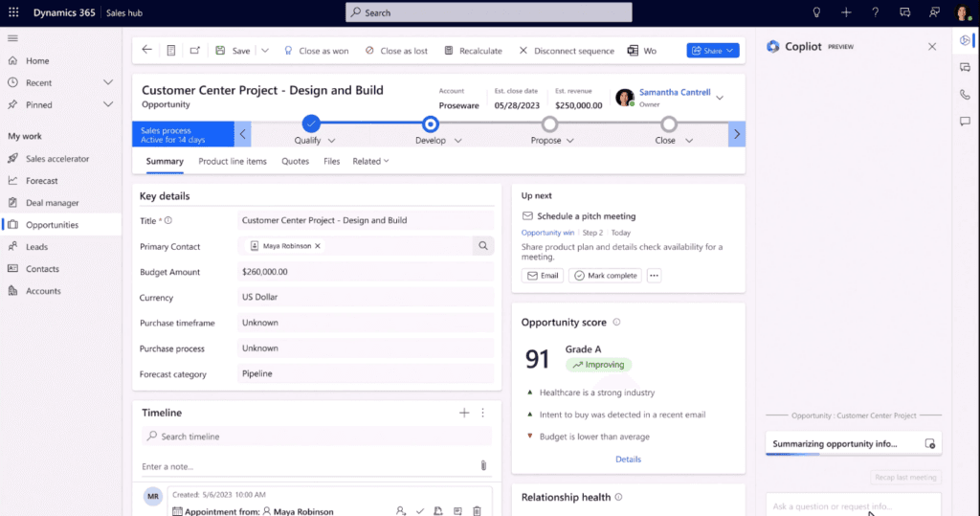The image size is (980, 516).
Task: Move process bar to previous stage arrow
Action: pos(242,134)
